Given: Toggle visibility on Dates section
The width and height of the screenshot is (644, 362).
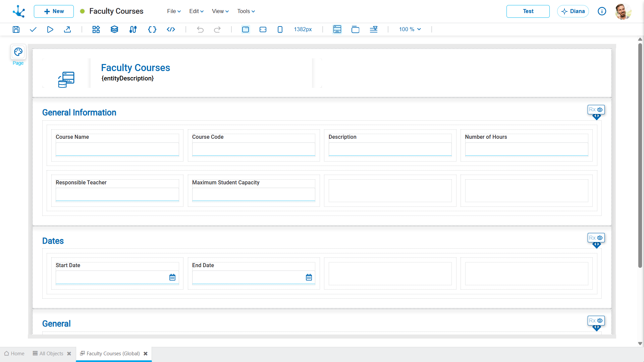Looking at the screenshot, I should click(x=600, y=238).
